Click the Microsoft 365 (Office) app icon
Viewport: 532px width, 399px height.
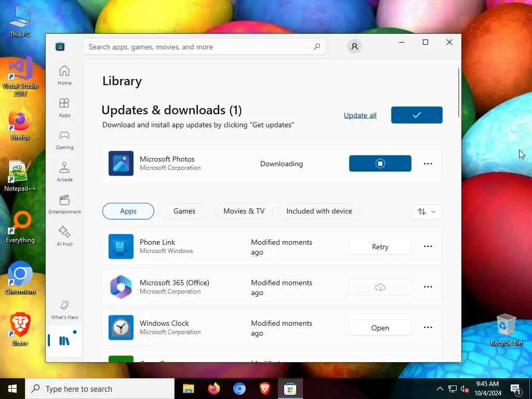coord(121,287)
